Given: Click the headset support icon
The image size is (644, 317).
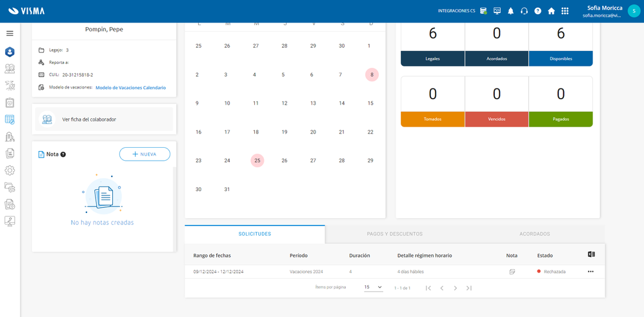Looking at the screenshot, I should pos(524,11).
